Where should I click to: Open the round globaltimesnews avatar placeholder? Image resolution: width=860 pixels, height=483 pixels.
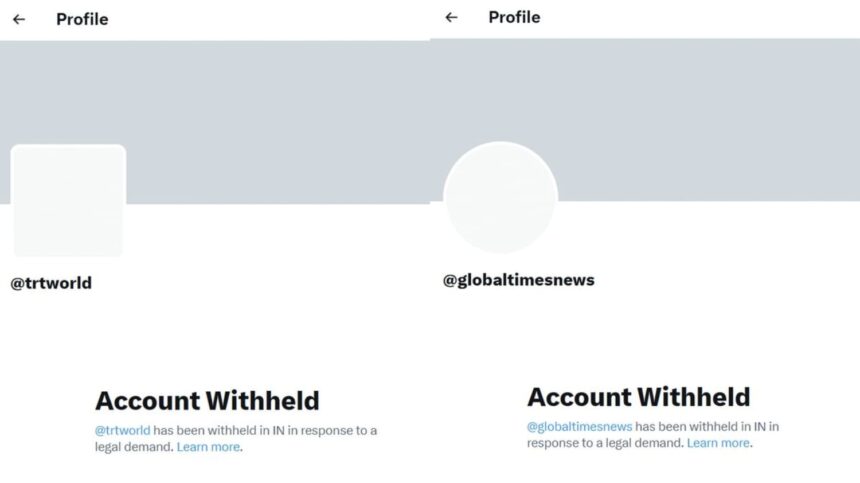[500, 197]
